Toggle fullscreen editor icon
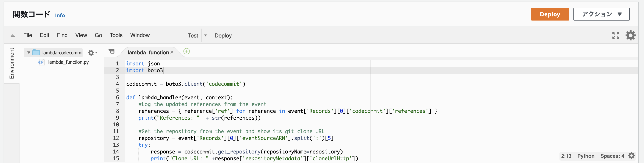 coord(616,35)
